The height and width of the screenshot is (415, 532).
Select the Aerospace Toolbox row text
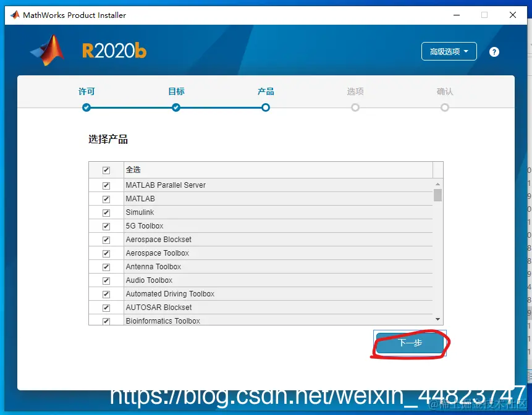tap(158, 253)
